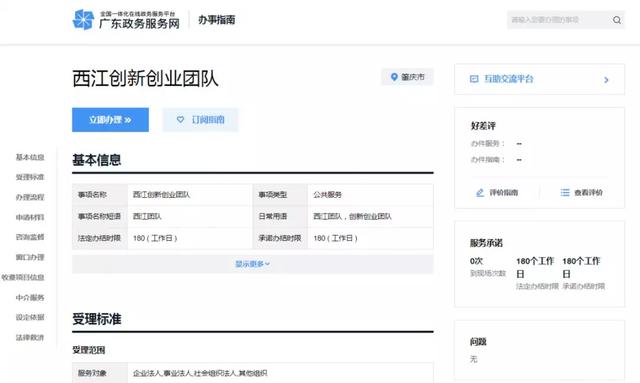This screenshot has width=640, height=383.
Task: Go to 窗口办理 in the side navigation
Action: click(x=30, y=257)
